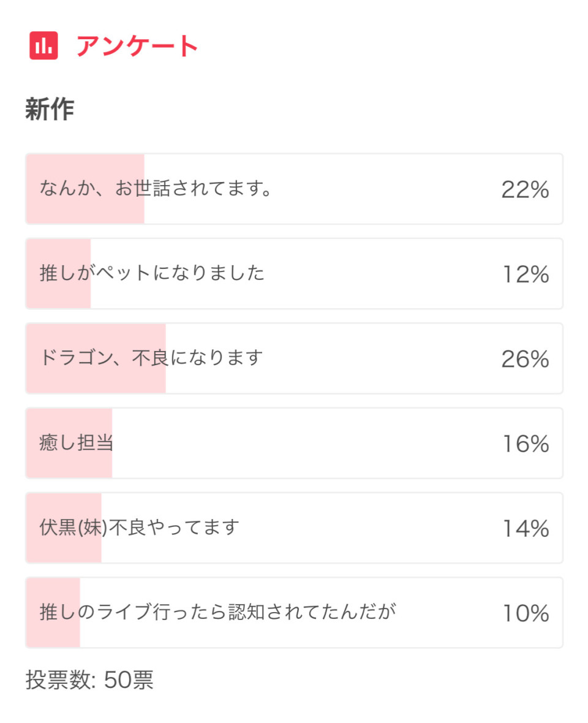Choose option なんか、お世話されてます。

(294, 189)
